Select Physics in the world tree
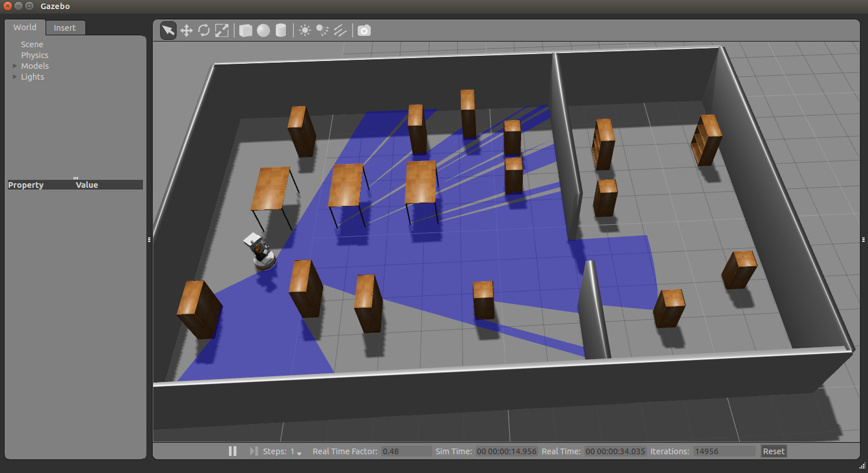This screenshot has height=473, width=868. 35,55
